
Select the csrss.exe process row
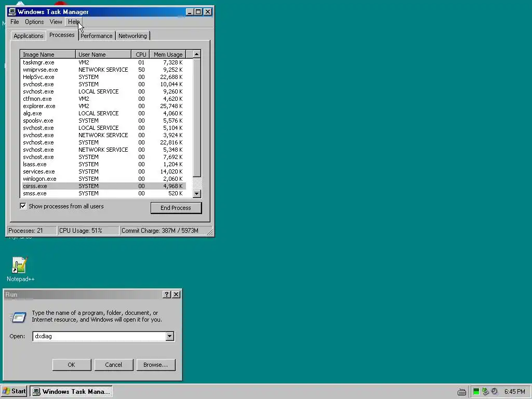103,187
